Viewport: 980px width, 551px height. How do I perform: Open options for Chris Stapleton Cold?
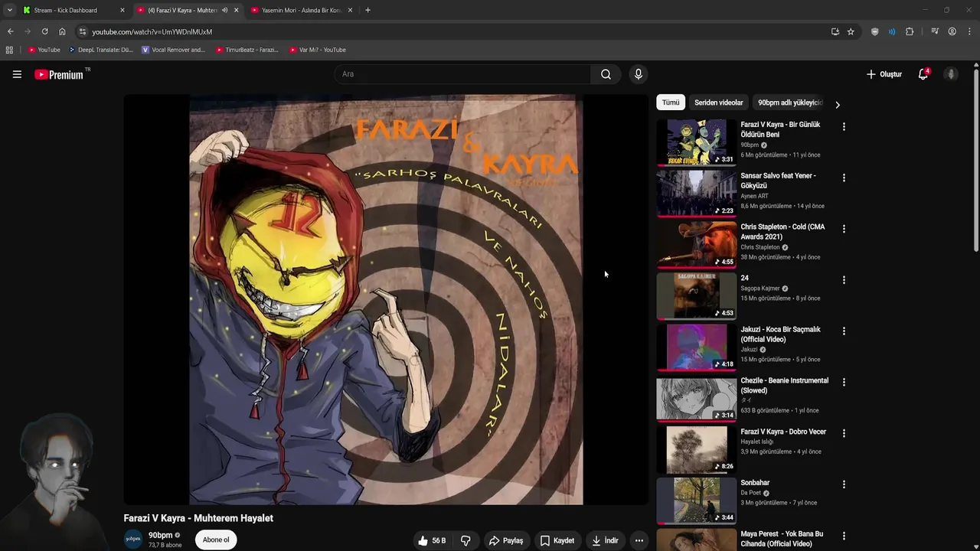[844, 230]
